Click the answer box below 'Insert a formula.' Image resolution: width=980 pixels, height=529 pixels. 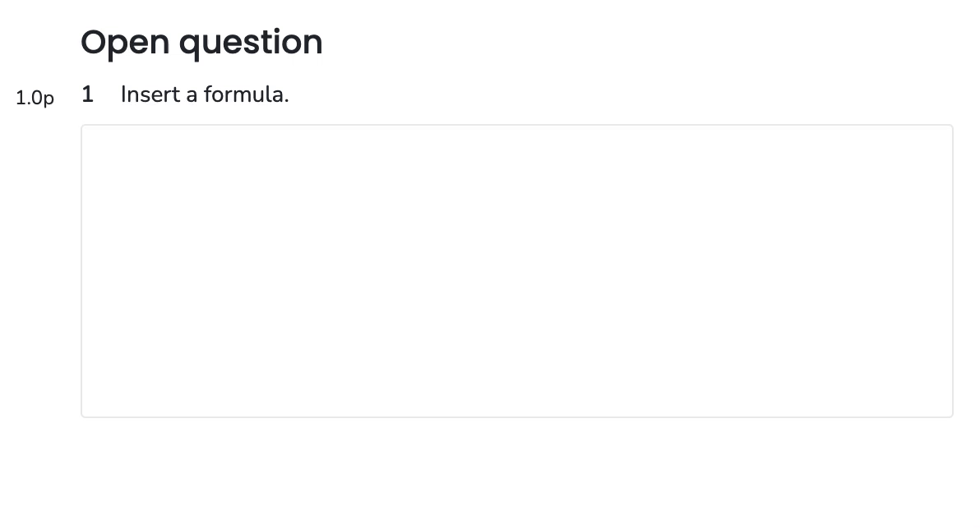click(x=517, y=271)
